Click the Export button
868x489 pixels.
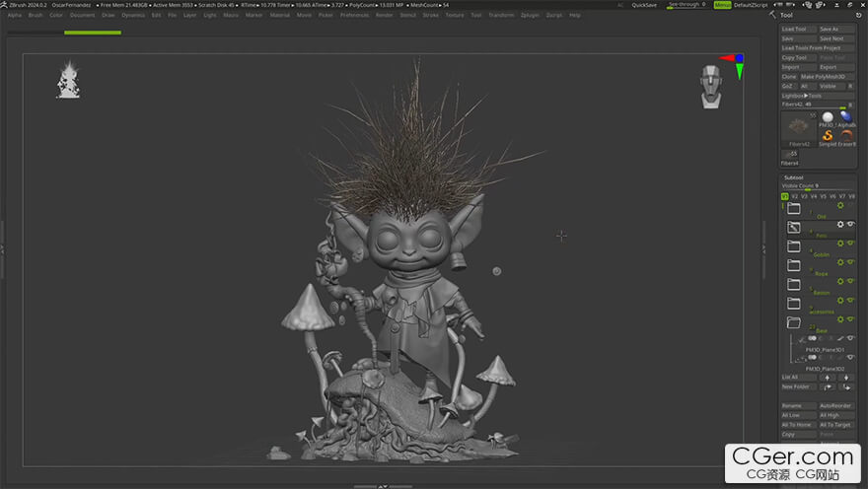click(x=836, y=67)
